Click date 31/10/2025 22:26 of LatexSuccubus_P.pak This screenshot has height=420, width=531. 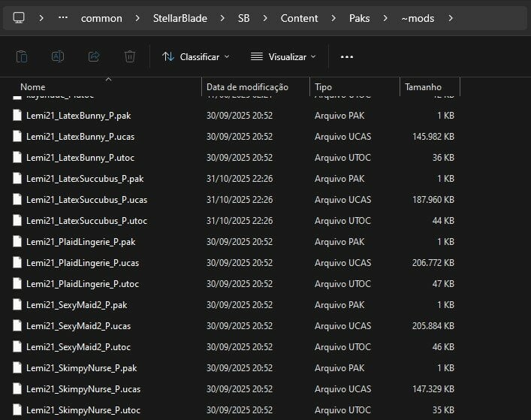coord(240,179)
